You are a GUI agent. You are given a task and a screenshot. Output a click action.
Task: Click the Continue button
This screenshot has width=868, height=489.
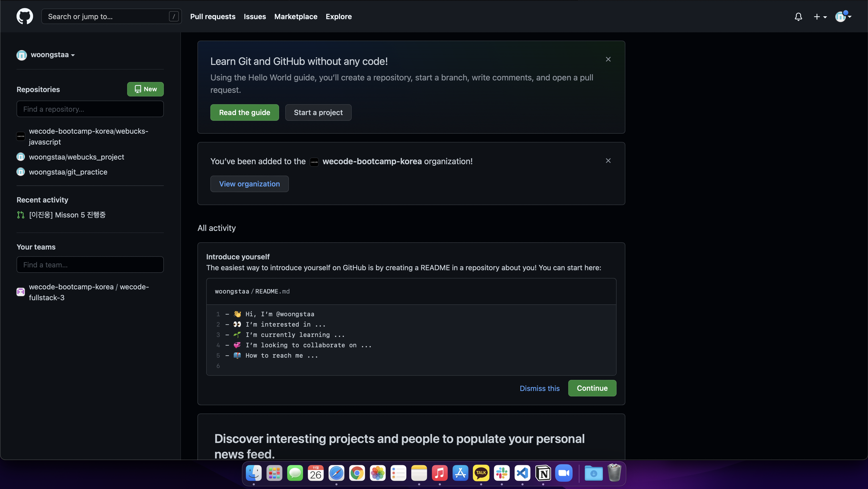pyautogui.click(x=592, y=388)
